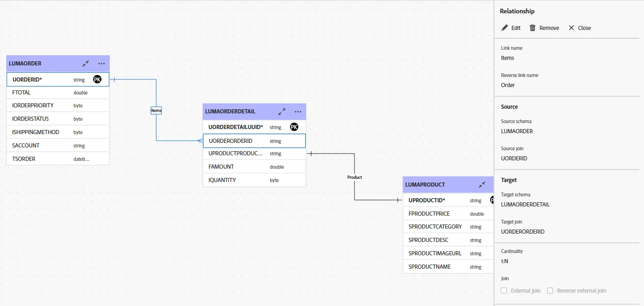Viewport: 644px width, 306px height.
Task: Select the Product relationship link label
Action: (354, 177)
